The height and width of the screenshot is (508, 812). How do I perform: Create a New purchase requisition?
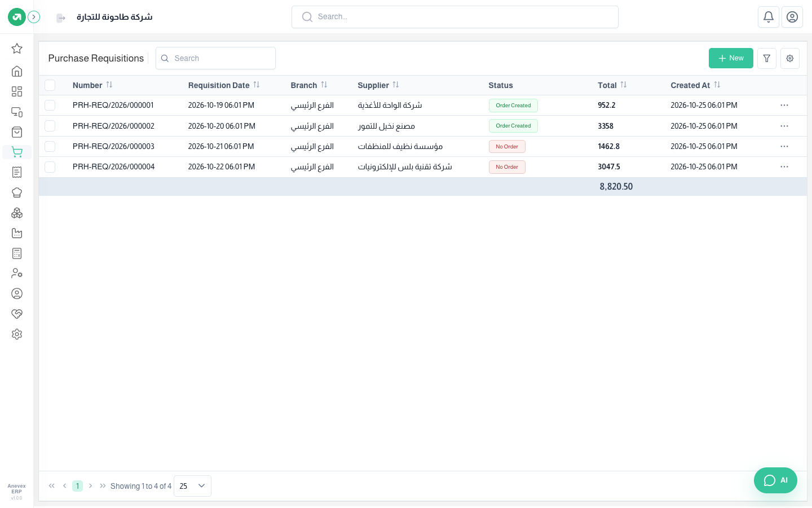[x=731, y=58]
